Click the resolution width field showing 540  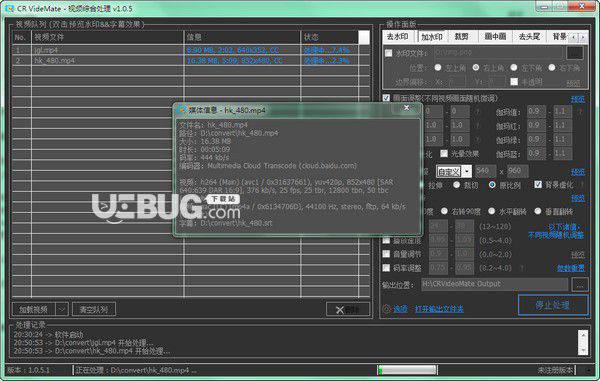pos(485,171)
